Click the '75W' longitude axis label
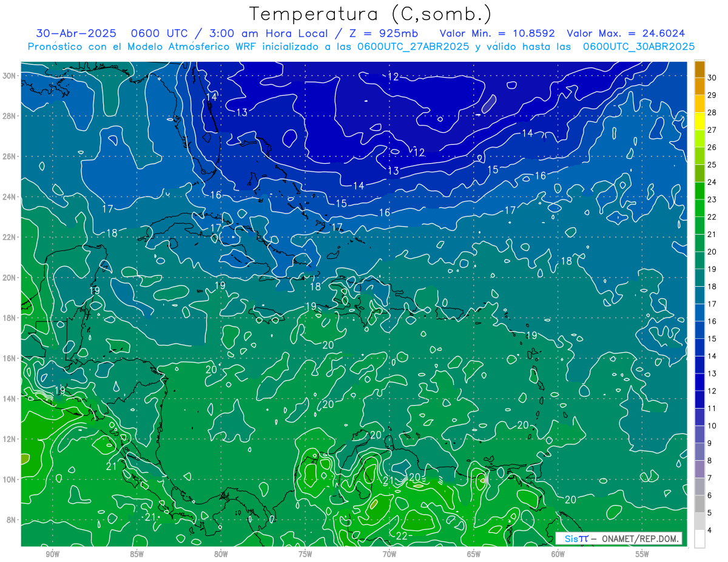Screen dimensions: 728x562 pyautogui.click(x=305, y=554)
